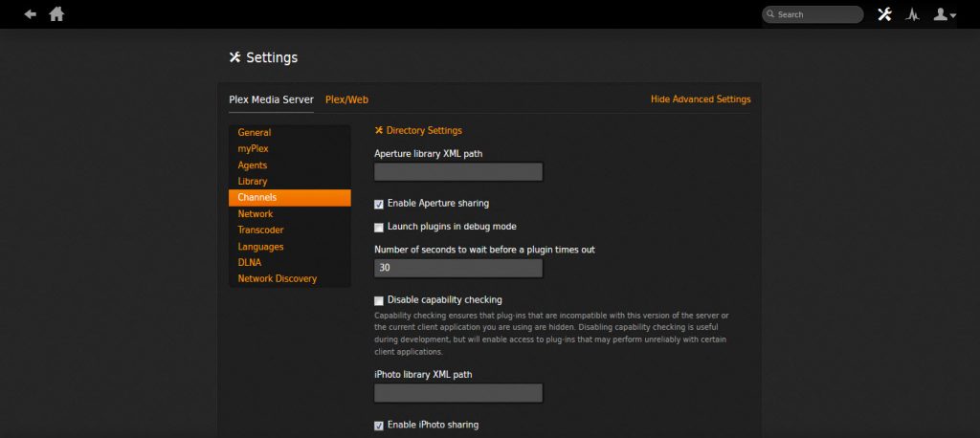This screenshot has width=980, height=438.
Task: Click the Directory Settings wrench icon
Action: click(x=378, y=131)
